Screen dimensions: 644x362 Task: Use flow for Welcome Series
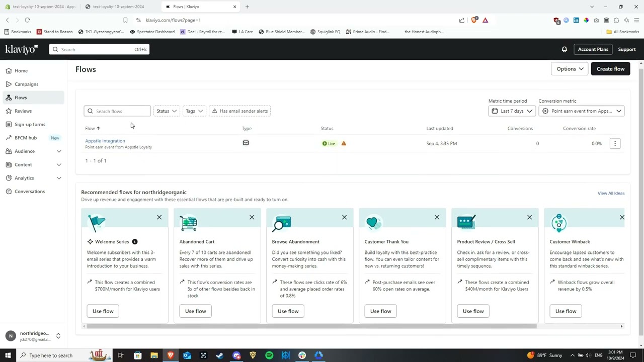(x=103, y=311)
